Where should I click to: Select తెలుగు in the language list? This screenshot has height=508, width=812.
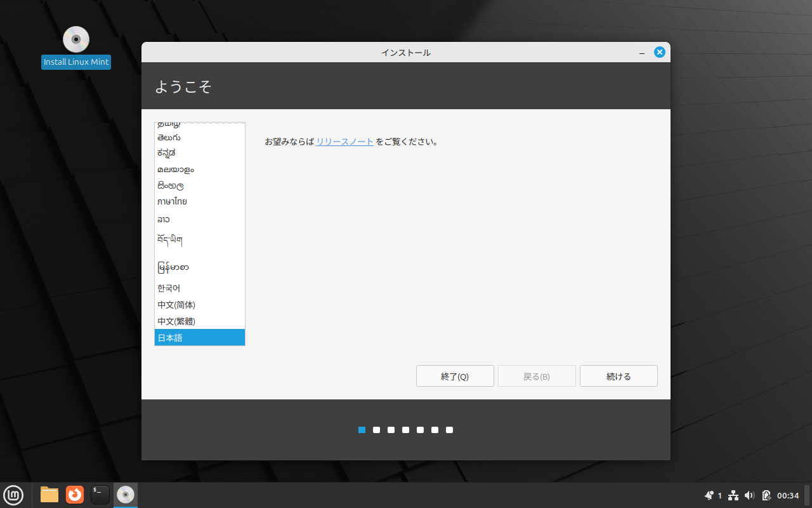tap(200, 137)
